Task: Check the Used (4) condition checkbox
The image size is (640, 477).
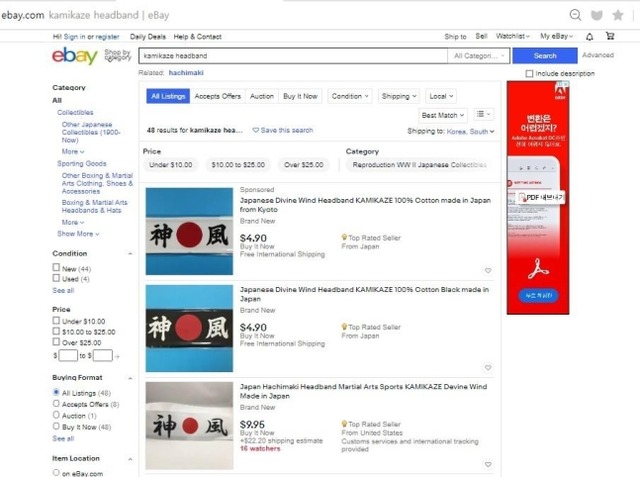Action: click(56, 278)
